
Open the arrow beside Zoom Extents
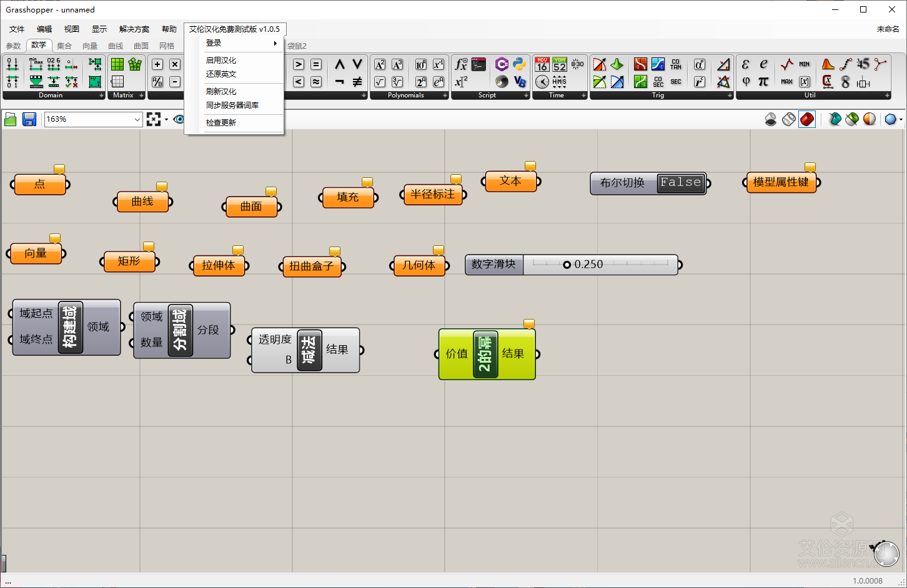[166, 119]
